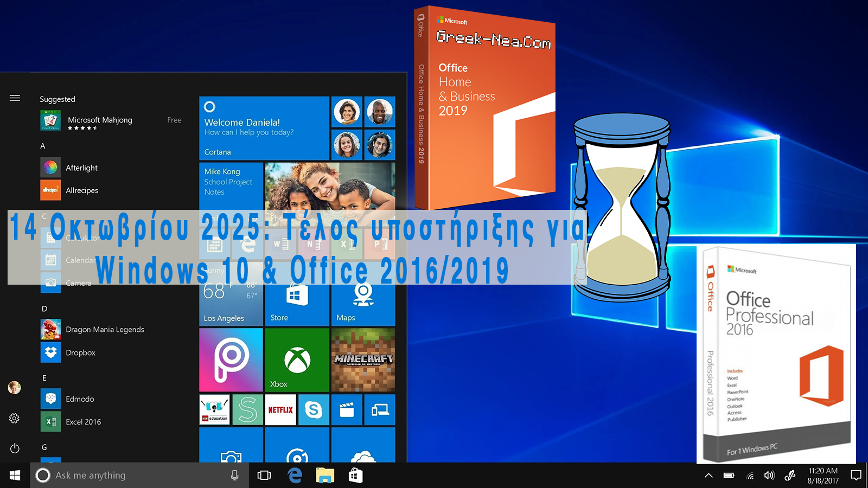The width and height of the screenshot is (868, 488).
Task: Open the Skype tile
Action: [x=314, y=409]
